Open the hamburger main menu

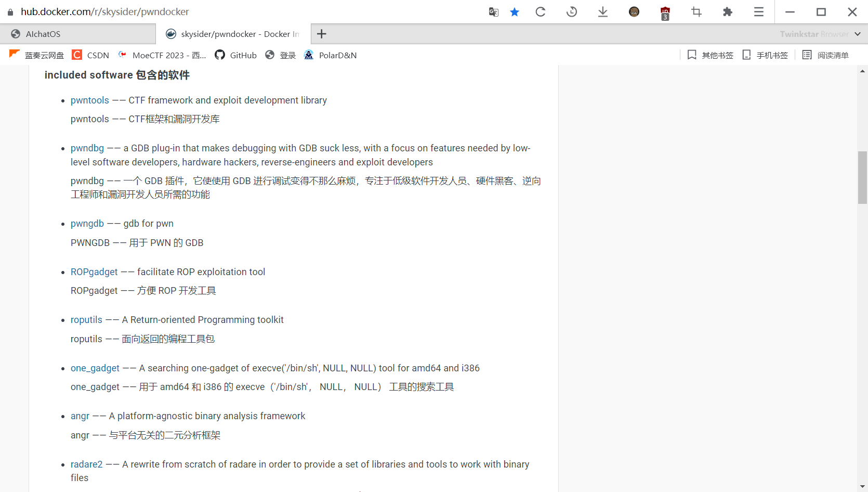759,12
